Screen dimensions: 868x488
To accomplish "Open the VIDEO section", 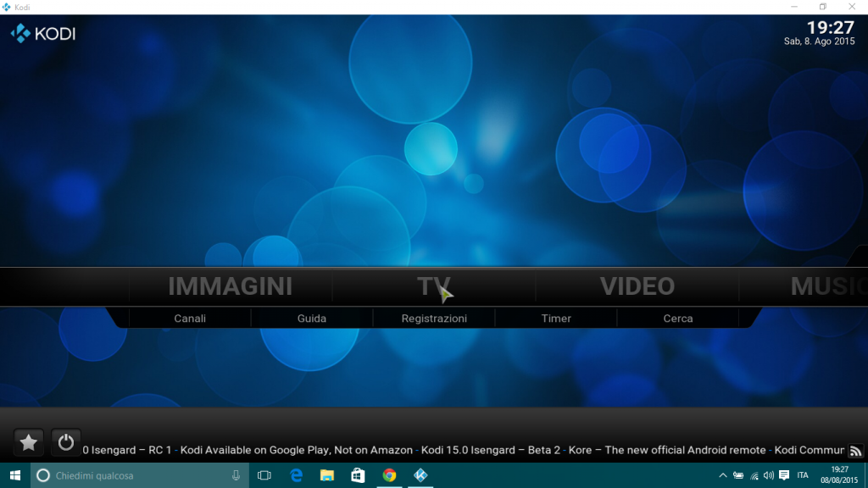I will click(x=637, y=286).
